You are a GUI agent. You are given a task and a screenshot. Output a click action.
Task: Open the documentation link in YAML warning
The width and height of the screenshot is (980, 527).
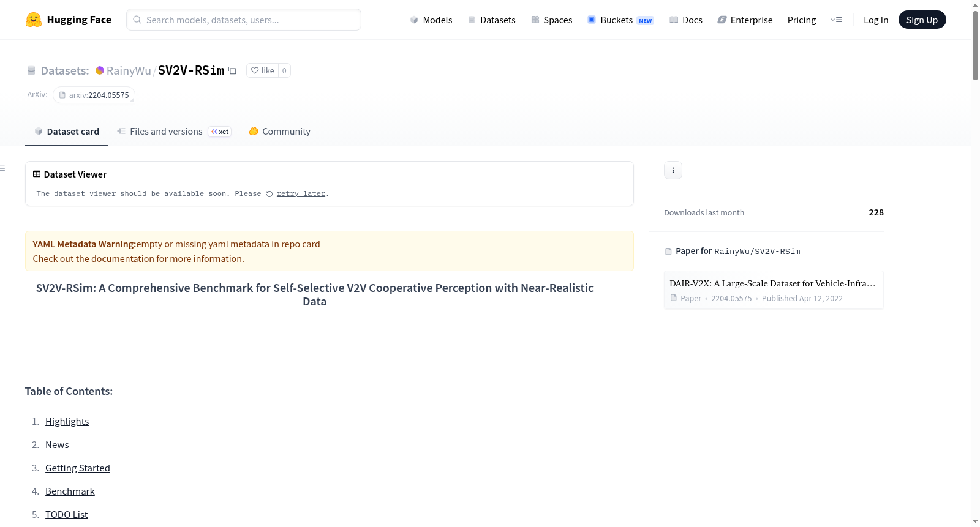123,259
